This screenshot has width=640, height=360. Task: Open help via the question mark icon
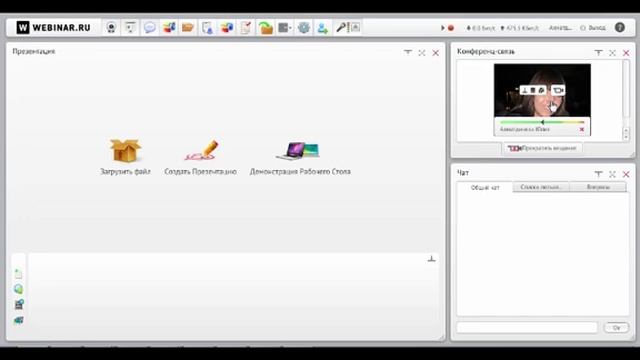click(x=620, y=27)
